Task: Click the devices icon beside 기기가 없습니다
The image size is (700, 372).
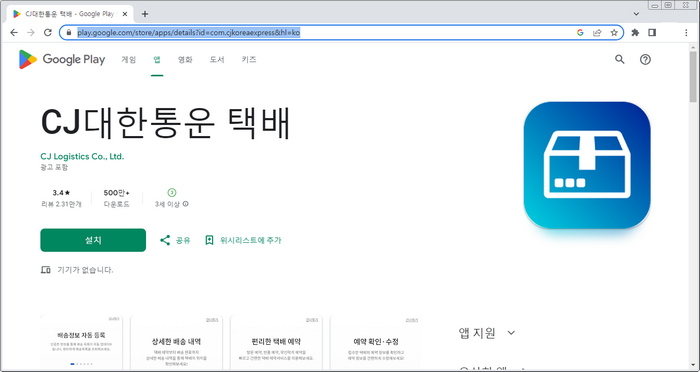Action: [46, 270]
